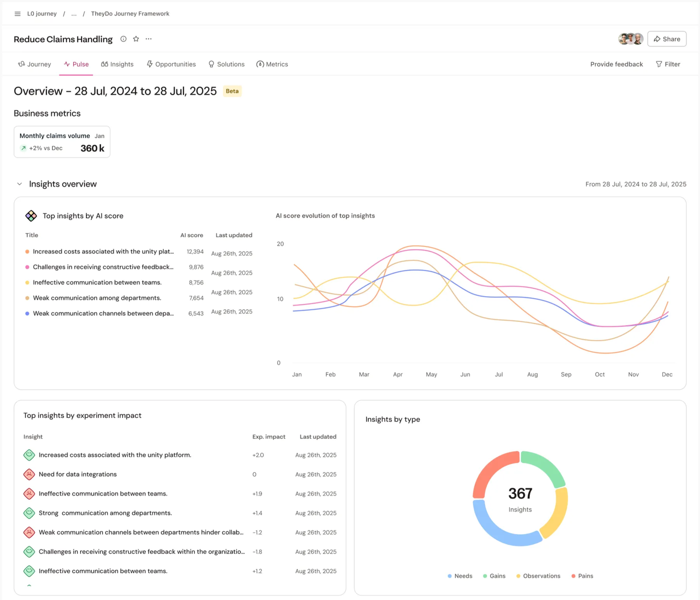Toggle Needs legend in Insights by type
This screenshot has width=700, height=600.
[460, 576]
